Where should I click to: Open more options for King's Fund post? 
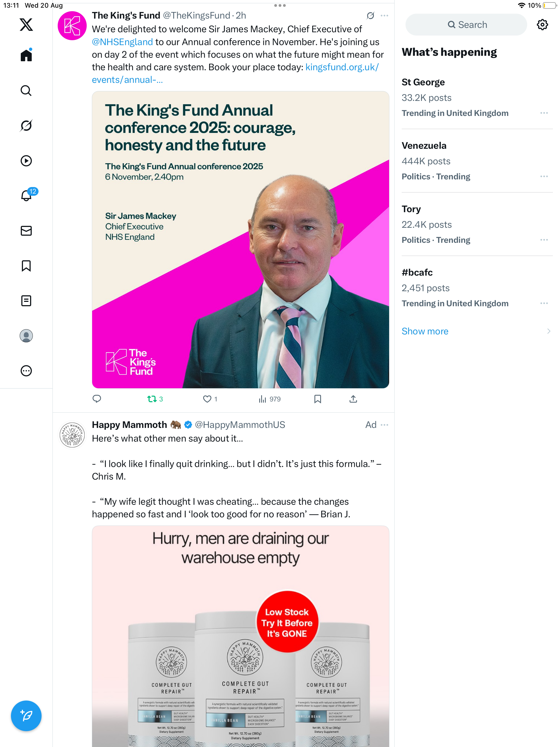(x=384, y=16)
